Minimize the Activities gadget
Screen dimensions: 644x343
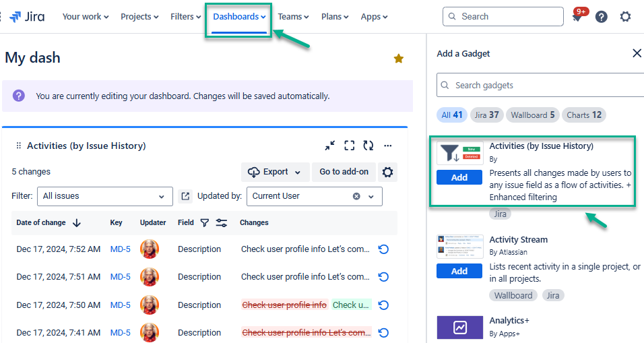point(330,146)
